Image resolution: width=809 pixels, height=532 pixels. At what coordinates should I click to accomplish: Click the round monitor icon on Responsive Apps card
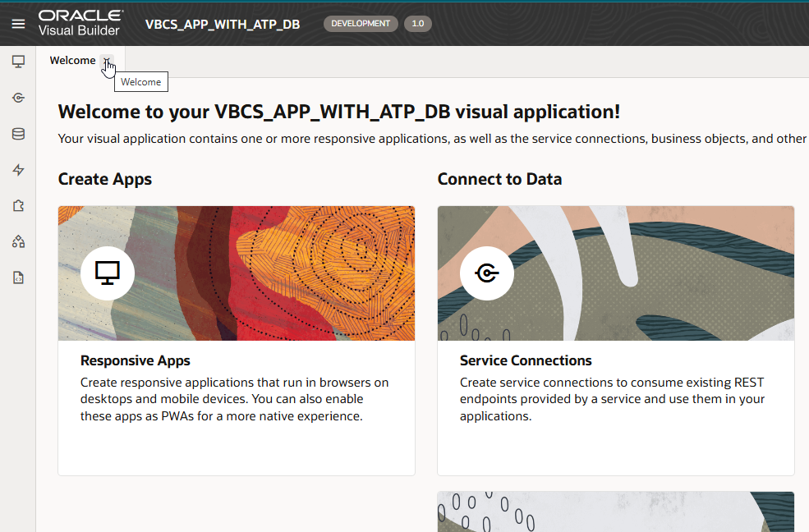pos(108,273)
